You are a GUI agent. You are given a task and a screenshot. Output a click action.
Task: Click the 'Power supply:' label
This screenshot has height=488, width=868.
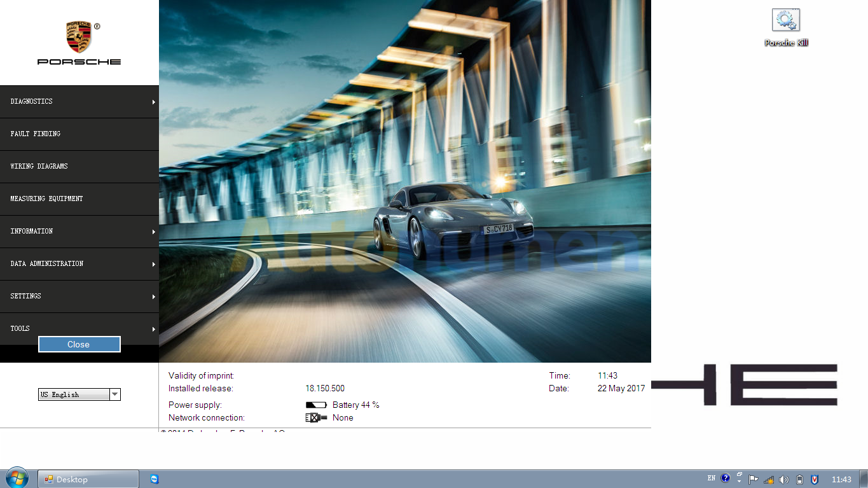(195, 405)
